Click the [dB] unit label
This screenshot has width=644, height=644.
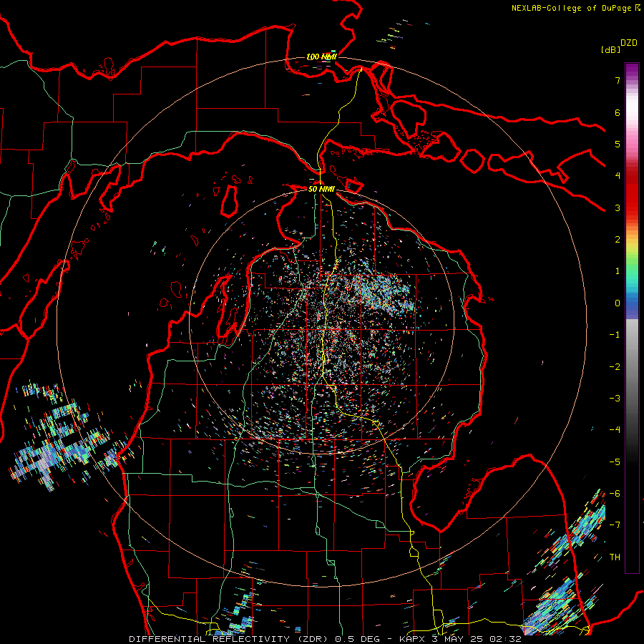point(610,49)
